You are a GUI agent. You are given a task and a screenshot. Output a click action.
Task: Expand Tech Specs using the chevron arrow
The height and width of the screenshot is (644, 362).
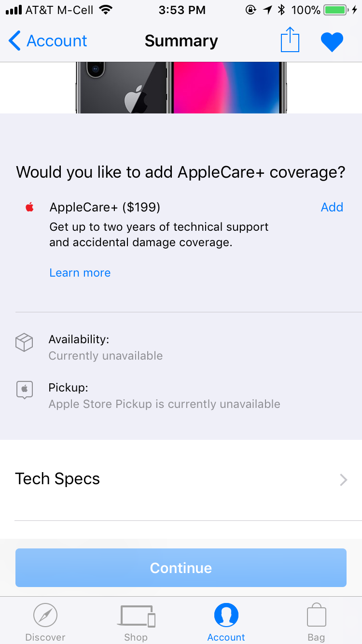[343, 479]
